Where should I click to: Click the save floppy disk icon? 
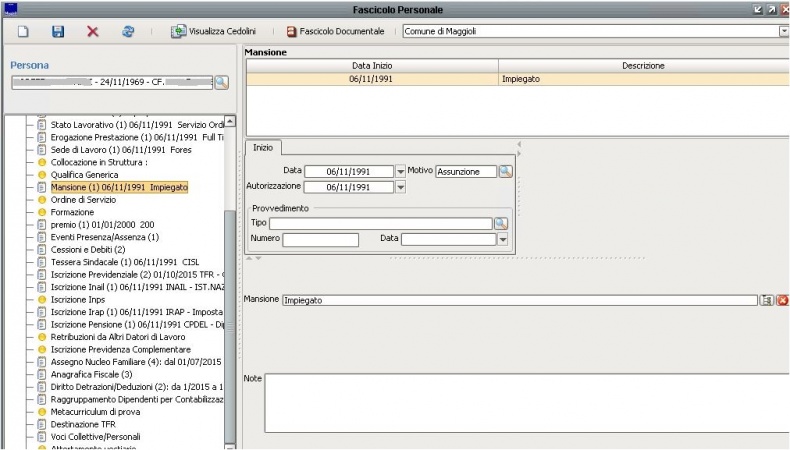coord(58,32)
